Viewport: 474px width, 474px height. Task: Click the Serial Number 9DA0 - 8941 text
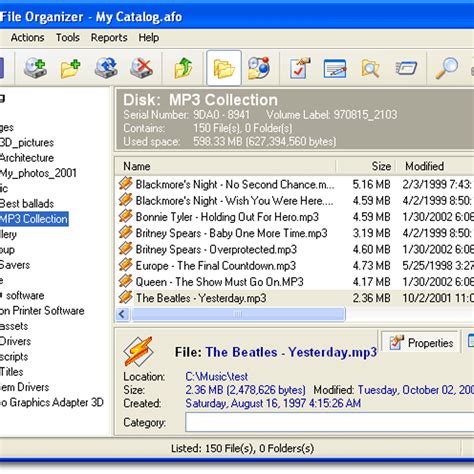click(186, 115)
